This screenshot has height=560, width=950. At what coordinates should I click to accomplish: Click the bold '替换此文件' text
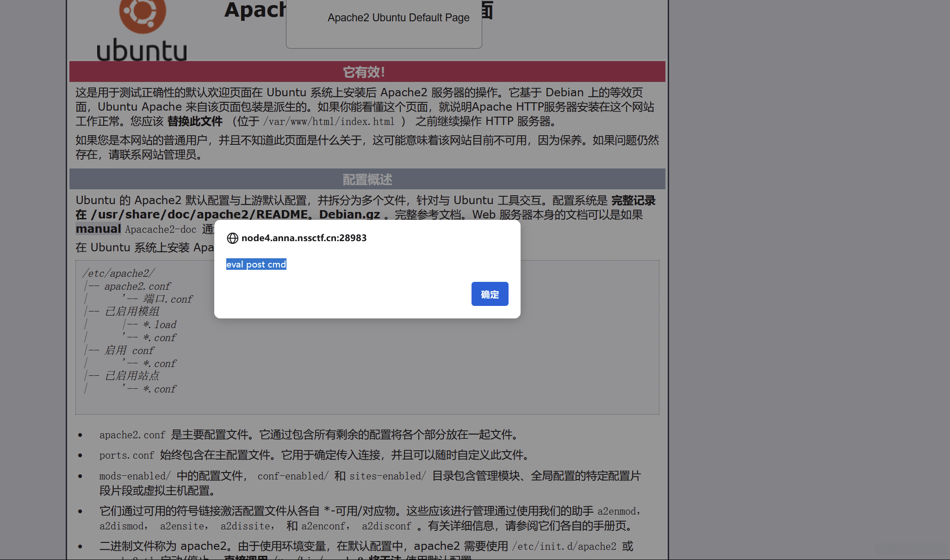[195, 122]
